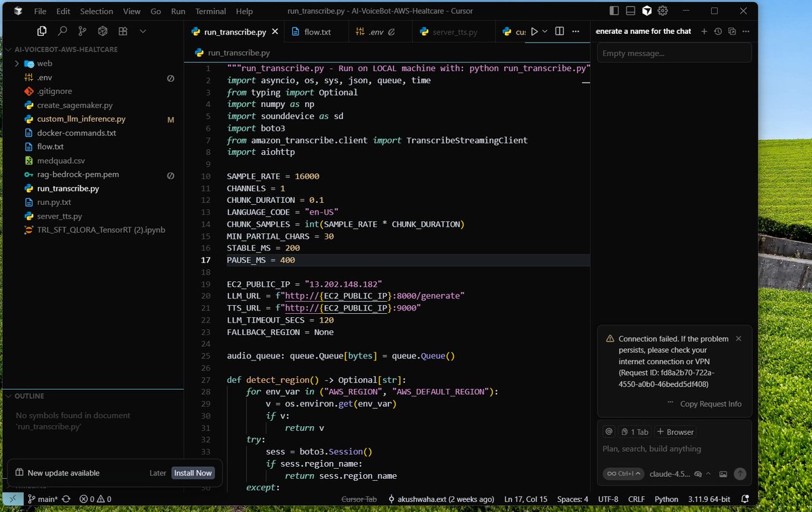812x512 pixels.
Task: Change the Python language mode in status bar
Action: click(x=667, y=499)
